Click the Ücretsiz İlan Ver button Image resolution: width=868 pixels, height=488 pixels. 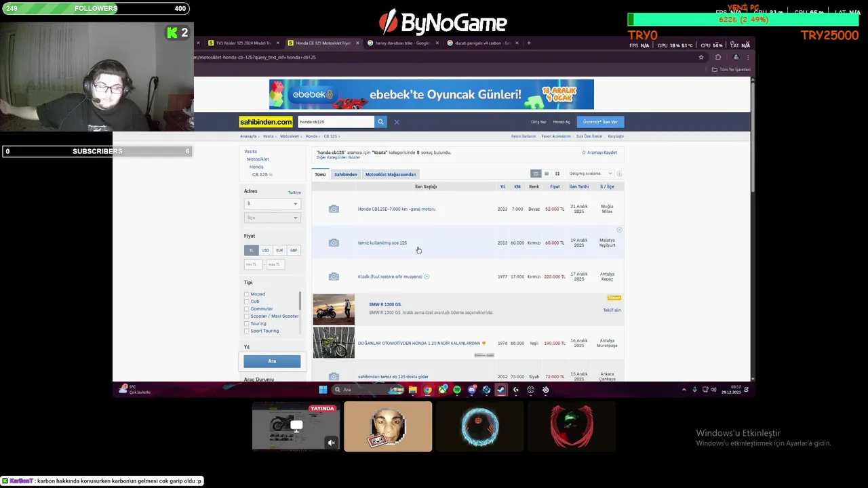coord(600,122)
